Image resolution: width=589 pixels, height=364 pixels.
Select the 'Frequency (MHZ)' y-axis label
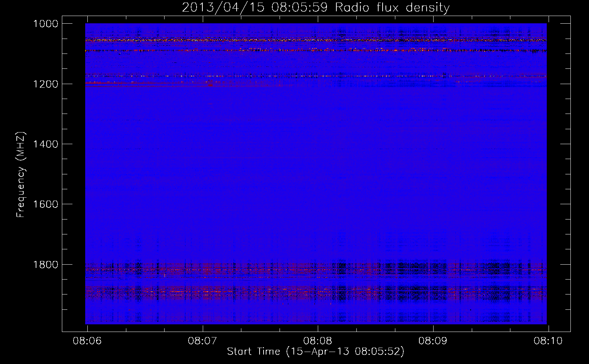21,175
